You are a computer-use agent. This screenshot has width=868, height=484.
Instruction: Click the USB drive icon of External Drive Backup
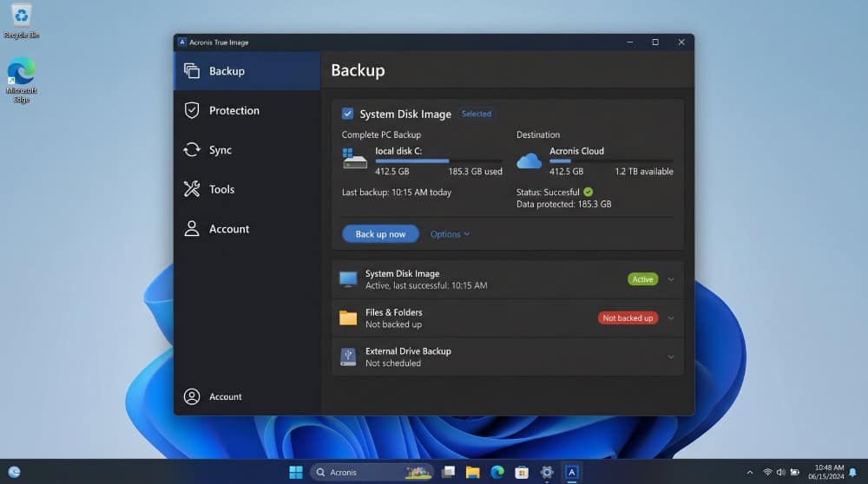pos(348,356)
